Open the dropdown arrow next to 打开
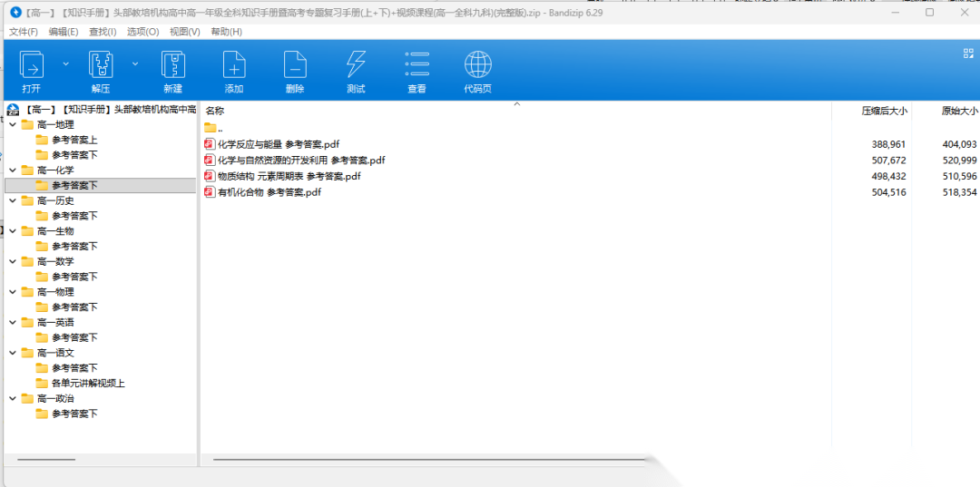 (65, 63)
